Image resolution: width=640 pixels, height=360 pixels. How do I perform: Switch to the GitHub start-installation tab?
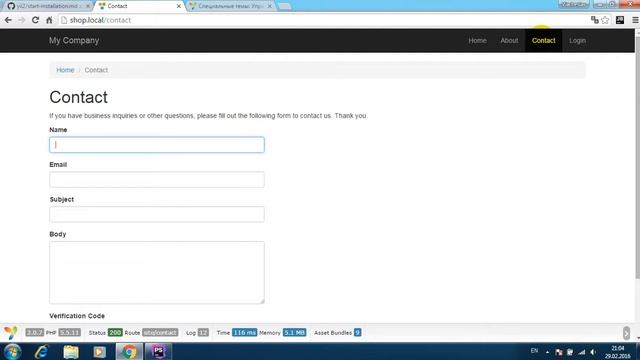pos(48,6)
